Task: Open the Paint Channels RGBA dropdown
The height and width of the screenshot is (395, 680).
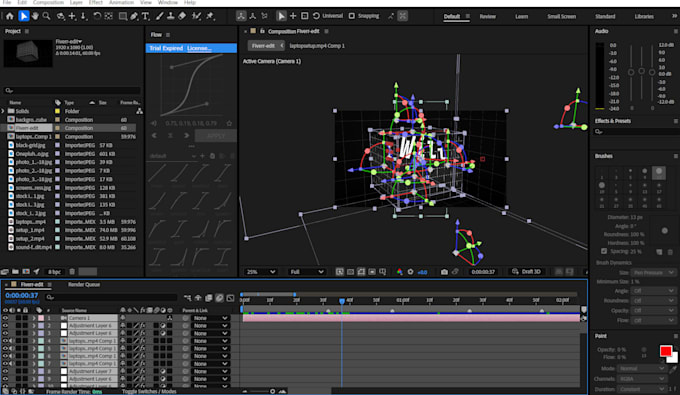Action: coord(641,379)
